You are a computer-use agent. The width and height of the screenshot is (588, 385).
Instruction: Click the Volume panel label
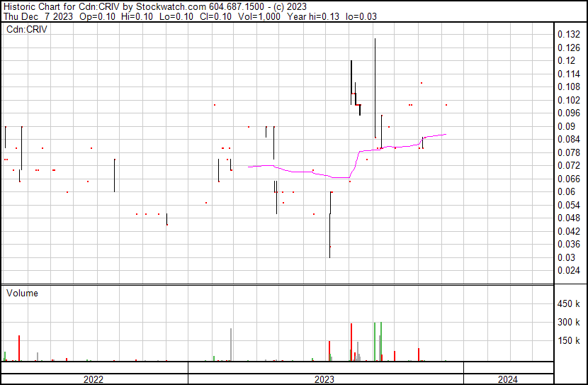coord(22,293)
